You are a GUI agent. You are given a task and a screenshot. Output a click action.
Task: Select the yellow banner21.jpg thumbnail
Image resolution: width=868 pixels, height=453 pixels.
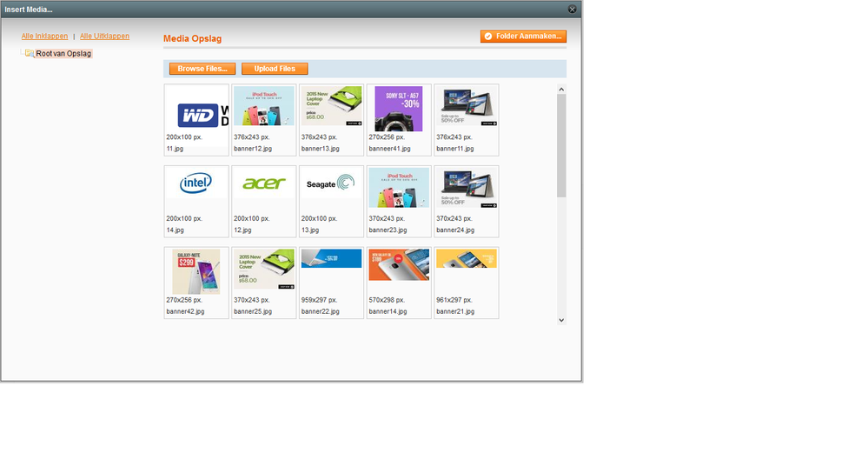[x=467, y=260]
